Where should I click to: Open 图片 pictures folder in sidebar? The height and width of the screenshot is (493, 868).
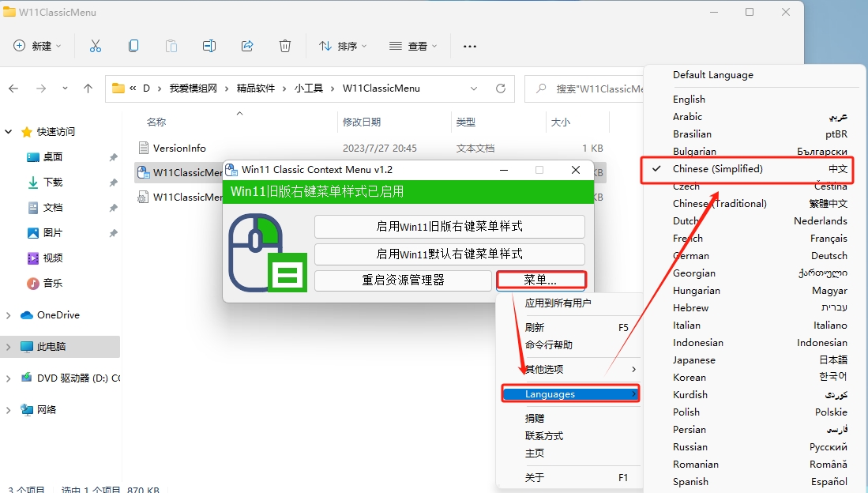pos(53,232)
